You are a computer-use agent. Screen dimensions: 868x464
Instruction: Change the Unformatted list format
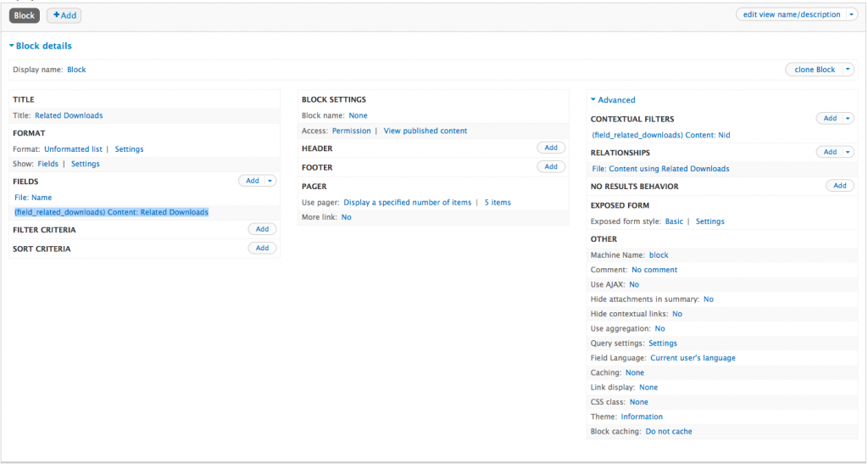tap(73, 149)
